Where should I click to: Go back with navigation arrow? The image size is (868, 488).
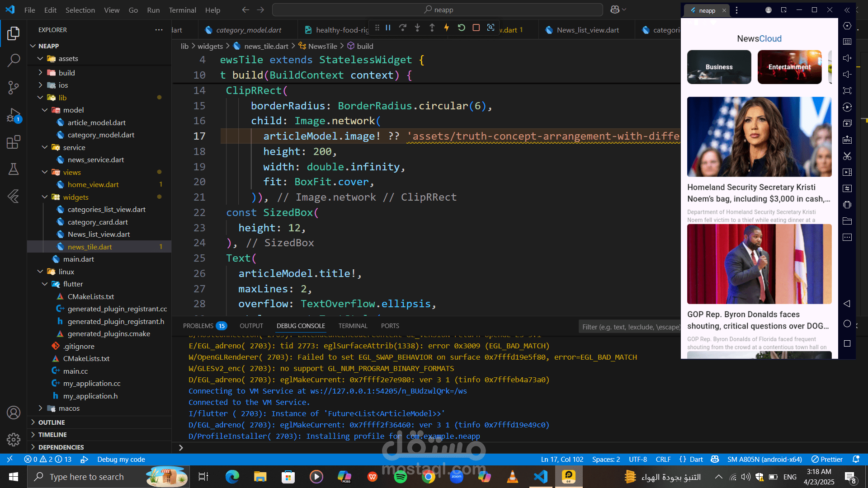pos(245,9)
